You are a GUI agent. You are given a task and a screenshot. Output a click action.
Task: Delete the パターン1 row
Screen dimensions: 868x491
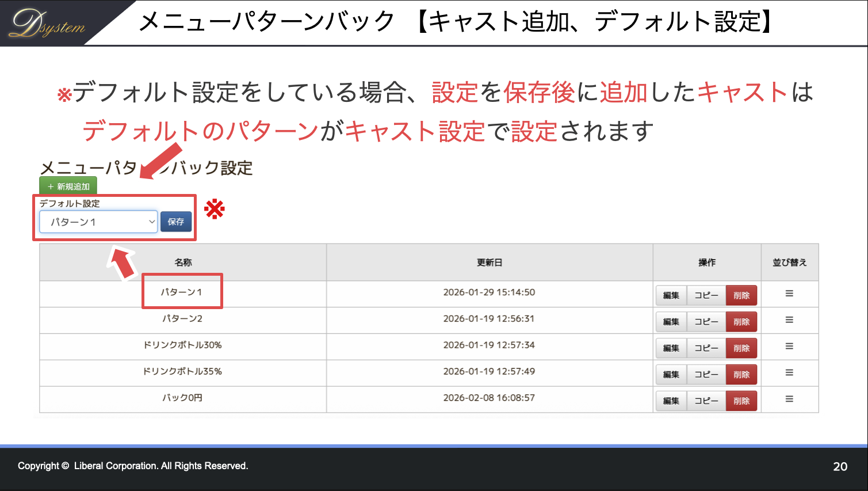coord(741,295)
